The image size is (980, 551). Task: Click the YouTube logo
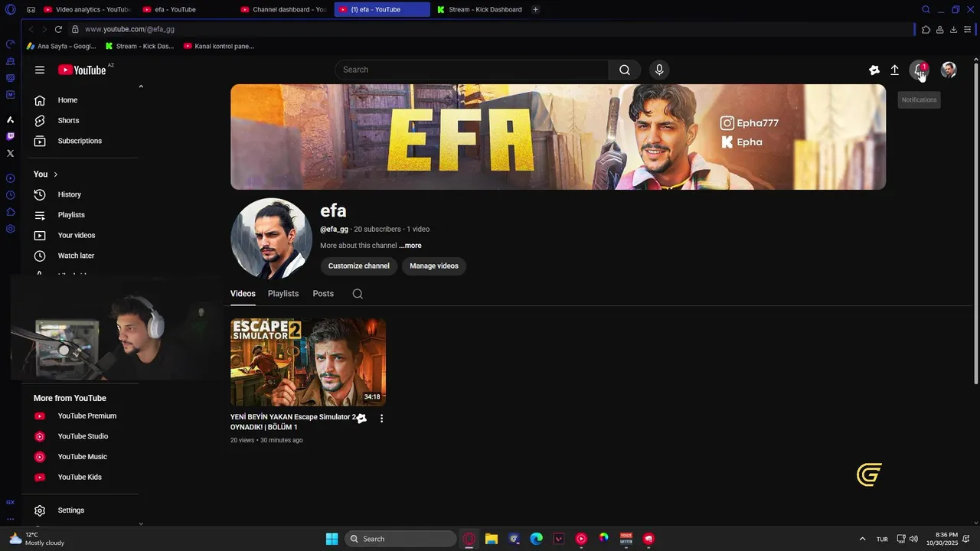[x=82, y=70]
